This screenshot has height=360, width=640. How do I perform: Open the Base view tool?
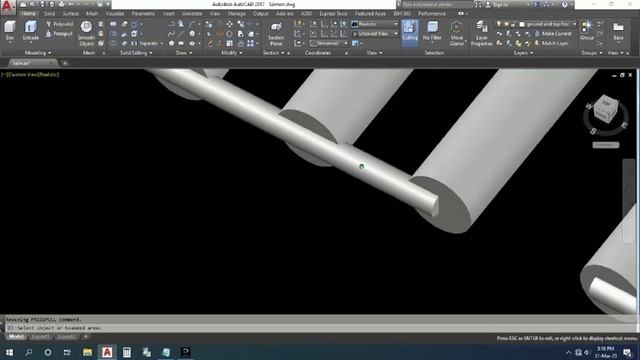point(618,31)
